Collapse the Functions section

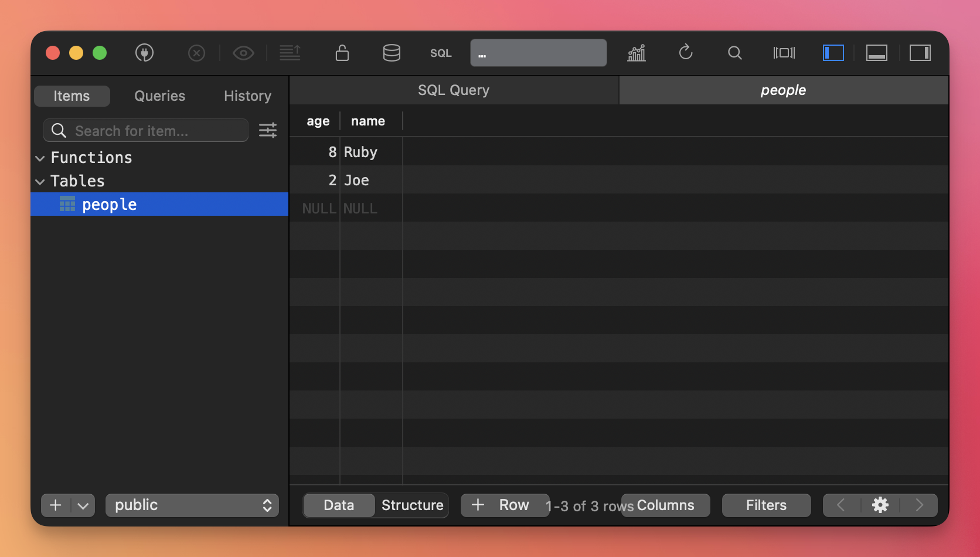[x=40, y=158]
